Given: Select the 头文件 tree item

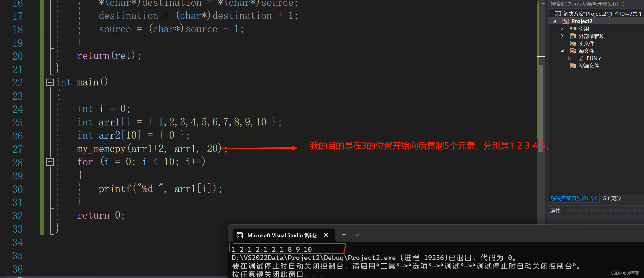Looking at the screenshot, I should point(586,43).
